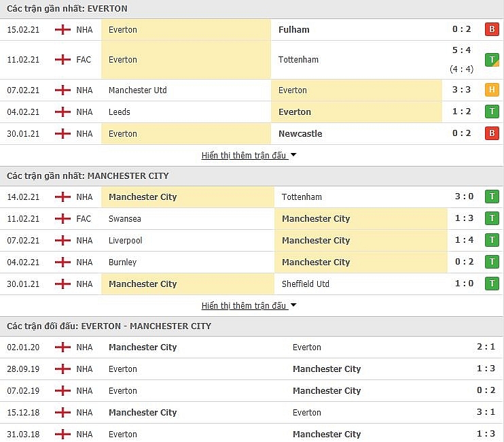Click the red B badge for Everton–Newcastle
Image resolution: width=504 pixels, height=442 pixels.
pyautogui.click(x=492, y=134)
